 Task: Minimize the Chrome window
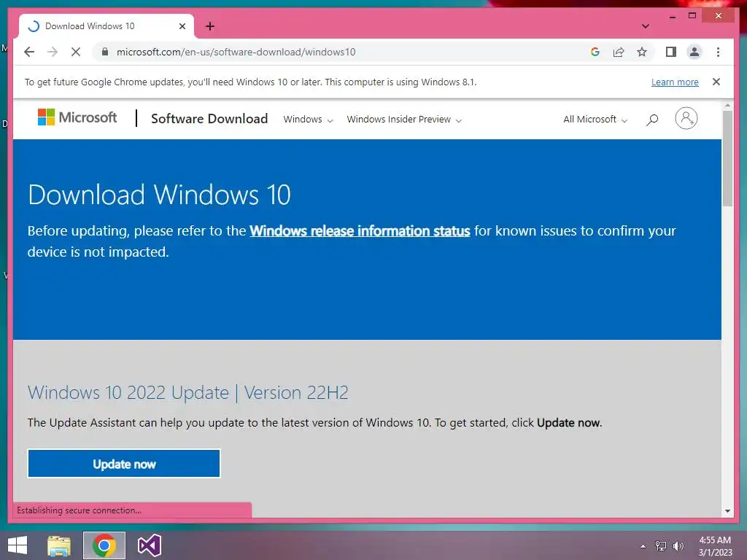pos(672,16)
